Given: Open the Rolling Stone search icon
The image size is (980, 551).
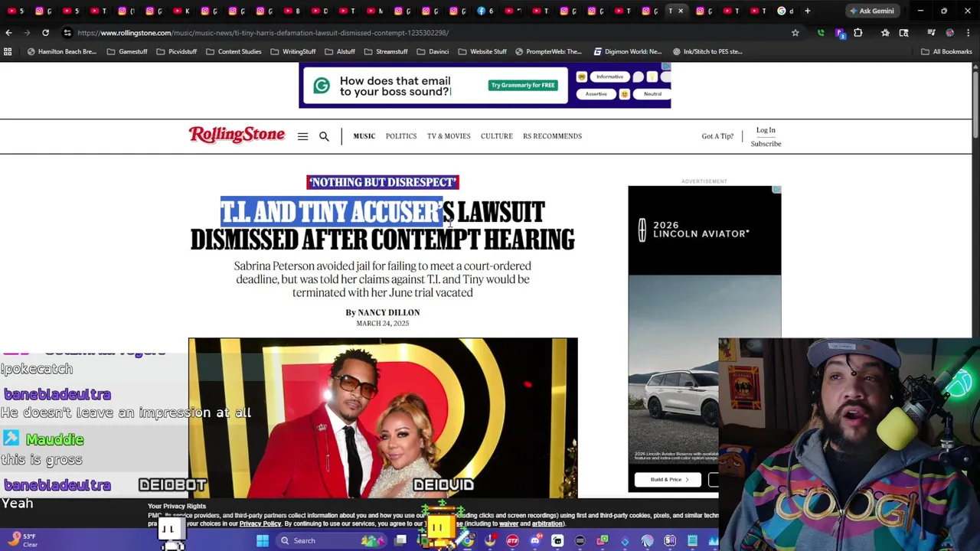Looking at the screenshot, I should (x=324, y=136).
